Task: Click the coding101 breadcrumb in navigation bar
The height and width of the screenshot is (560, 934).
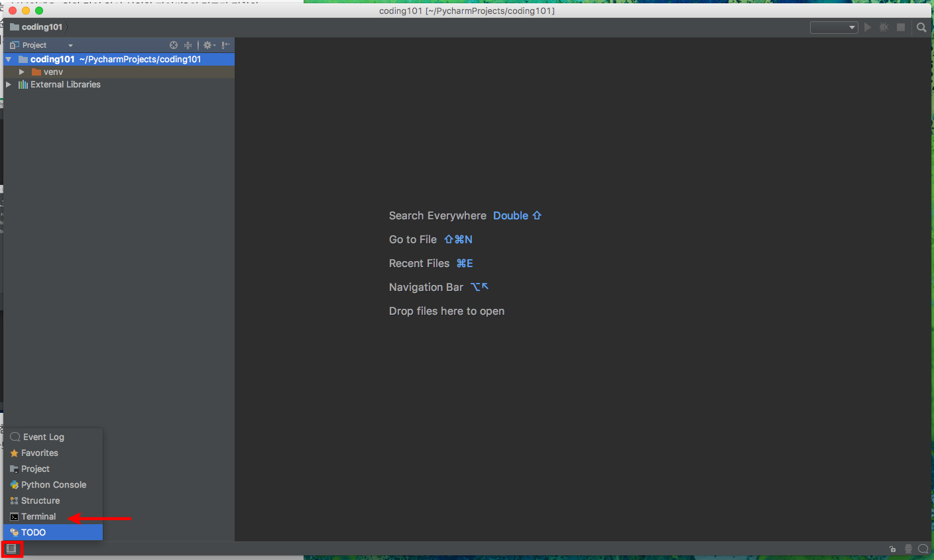Action: (42, 27)
